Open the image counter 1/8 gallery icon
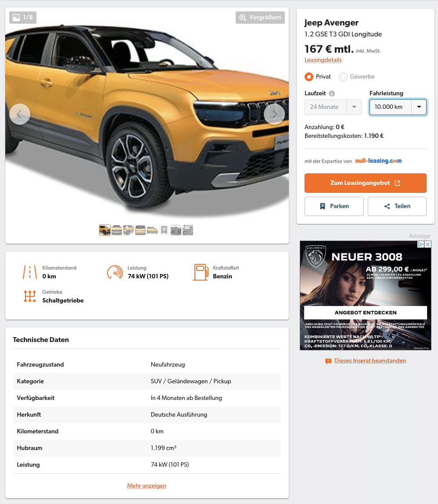This screenshot has width=438, height=504. (23, 18)
